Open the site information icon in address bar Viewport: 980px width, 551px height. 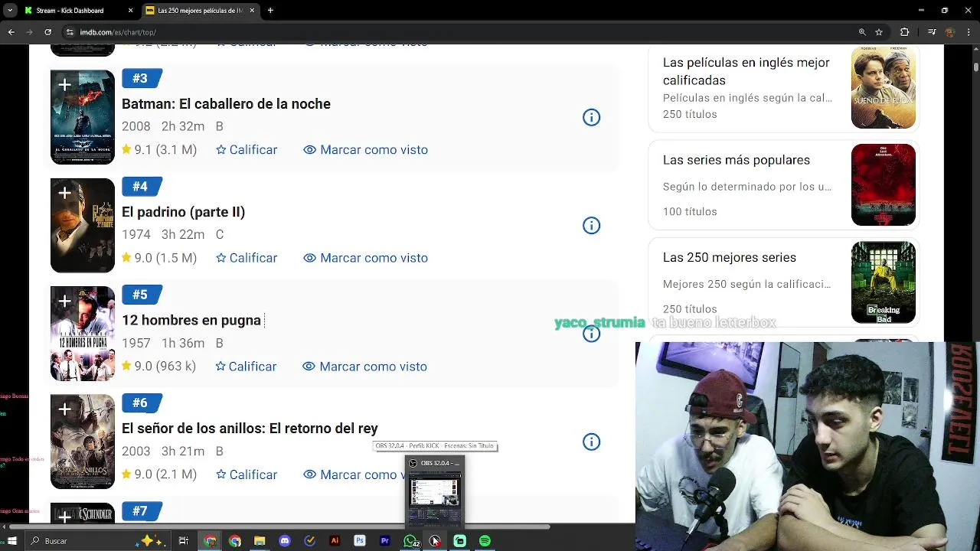[x=70, y=32]
